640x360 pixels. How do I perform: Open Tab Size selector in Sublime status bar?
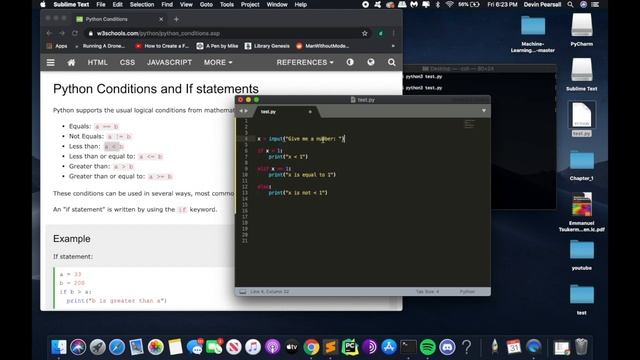[427, 292]
